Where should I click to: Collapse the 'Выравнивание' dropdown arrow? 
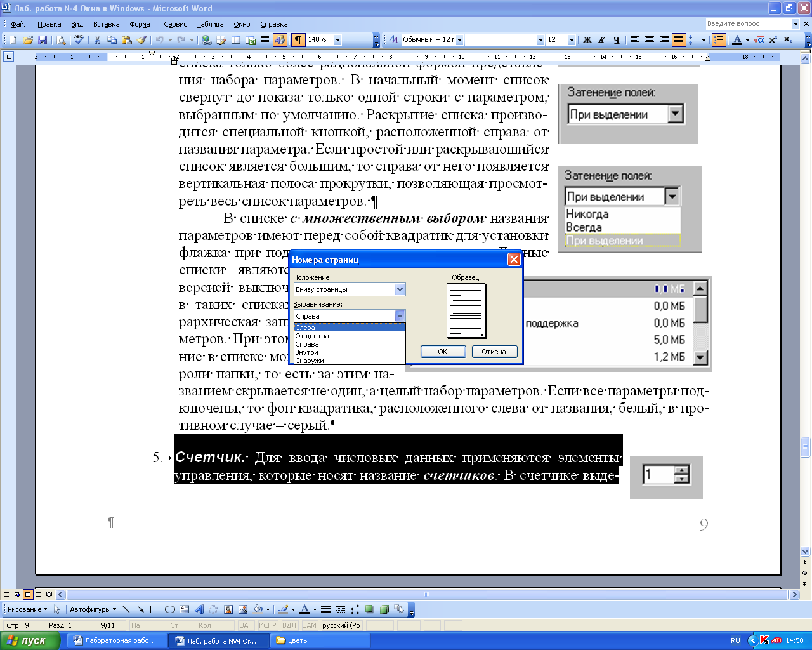[400, 315]
